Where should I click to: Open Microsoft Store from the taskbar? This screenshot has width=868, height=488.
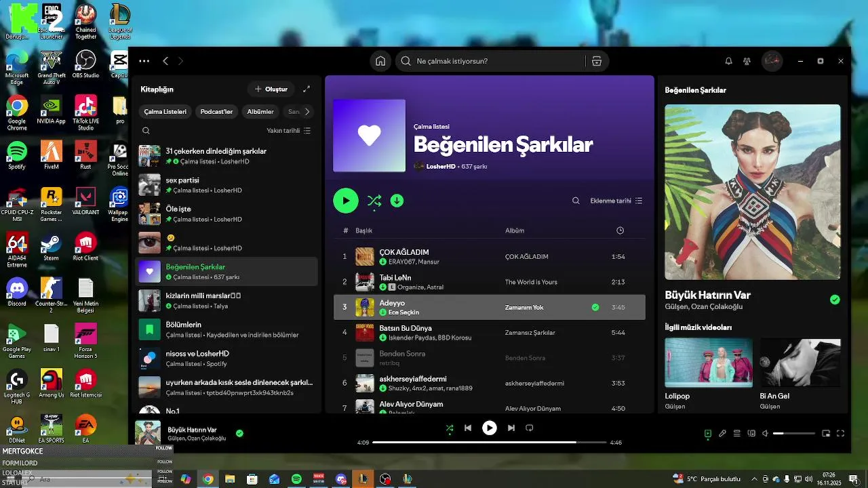(252, 479)
